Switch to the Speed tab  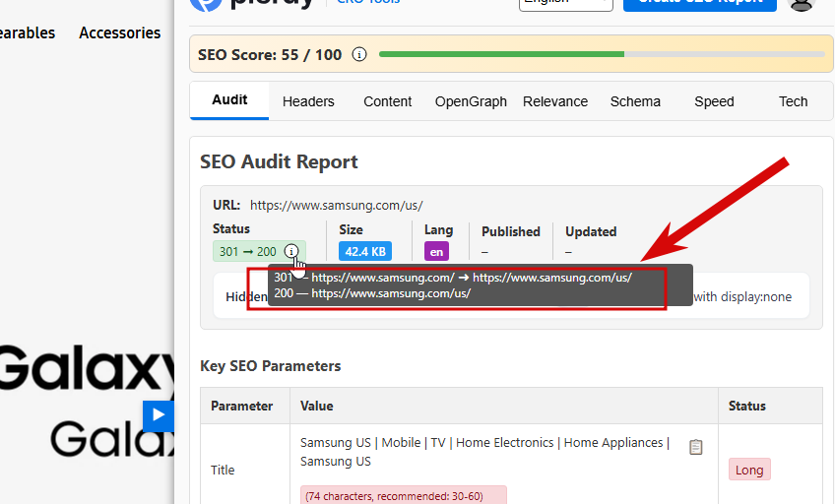tap(714, 101)
